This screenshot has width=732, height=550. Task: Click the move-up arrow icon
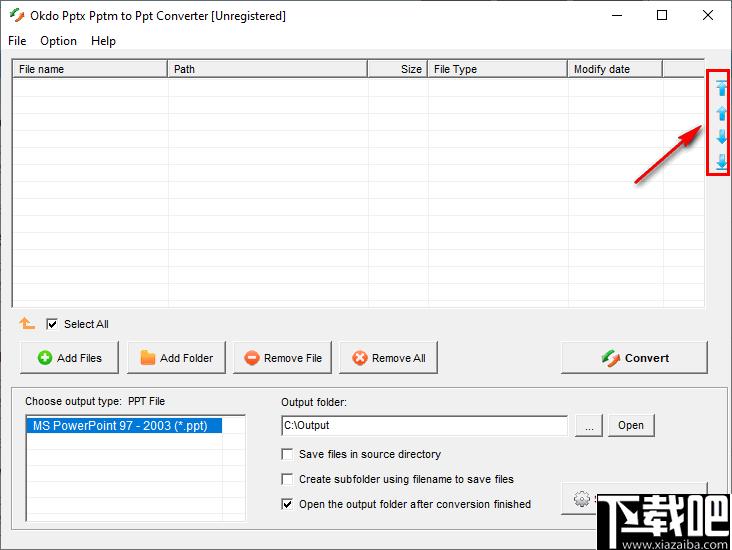point(721,113)
